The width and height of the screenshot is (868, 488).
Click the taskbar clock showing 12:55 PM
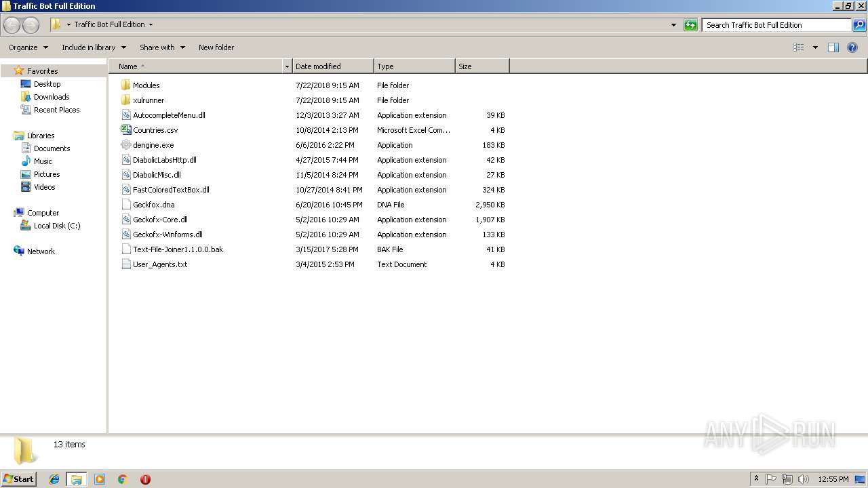point(833,479)
